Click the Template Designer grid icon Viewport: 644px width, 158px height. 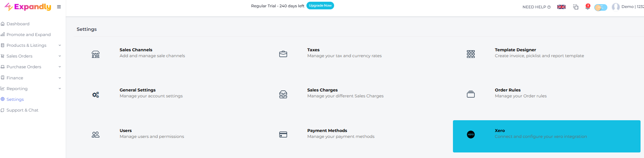coord(471,54)
